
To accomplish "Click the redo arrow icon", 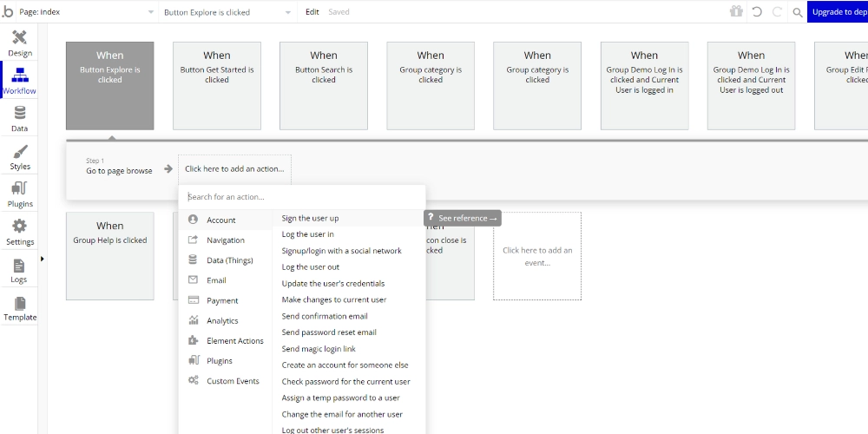I will [777, 11].
